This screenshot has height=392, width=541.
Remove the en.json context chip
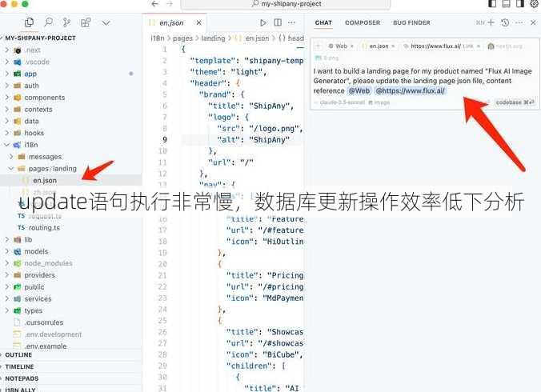pos(393,46)
